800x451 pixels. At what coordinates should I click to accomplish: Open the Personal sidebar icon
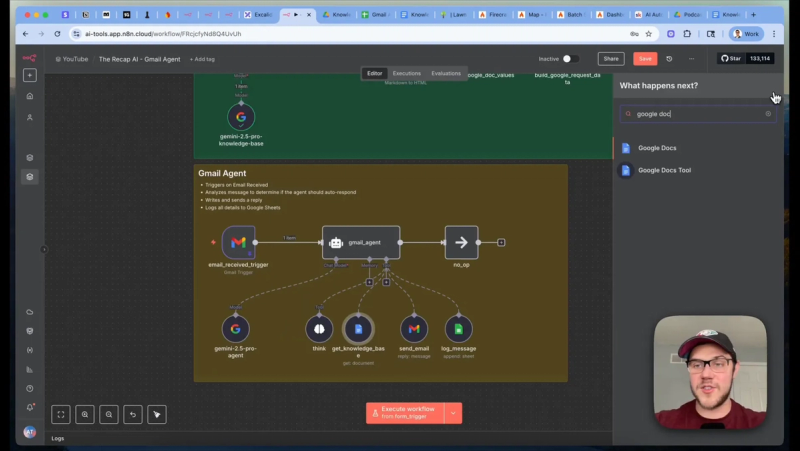pyautogui.click(x=30, y=117)
